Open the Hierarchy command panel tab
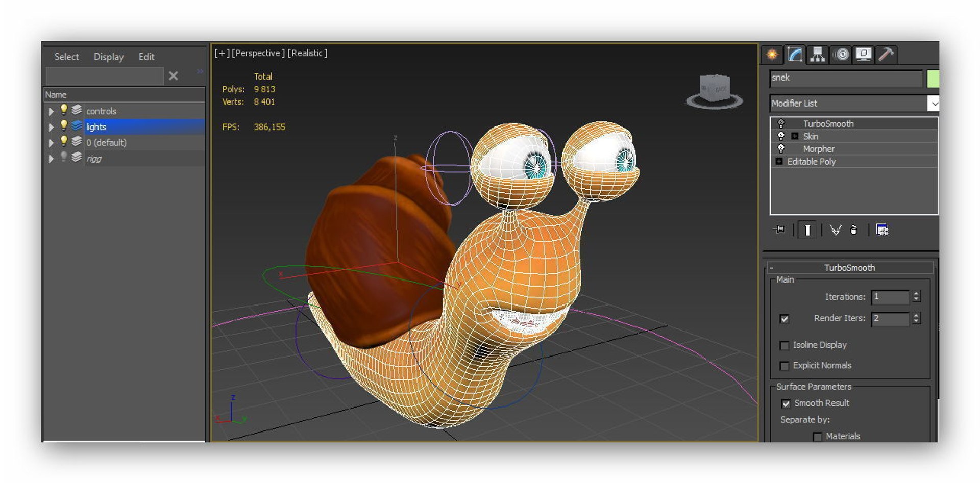This screenshot has width=980, height=483. pyautogui.click(x=818, y=54)
